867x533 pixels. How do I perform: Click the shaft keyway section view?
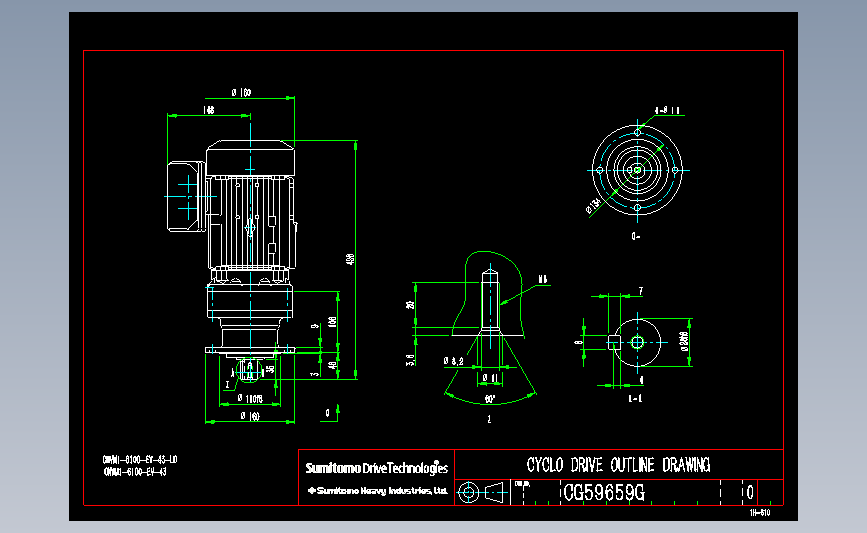(637, 342)
